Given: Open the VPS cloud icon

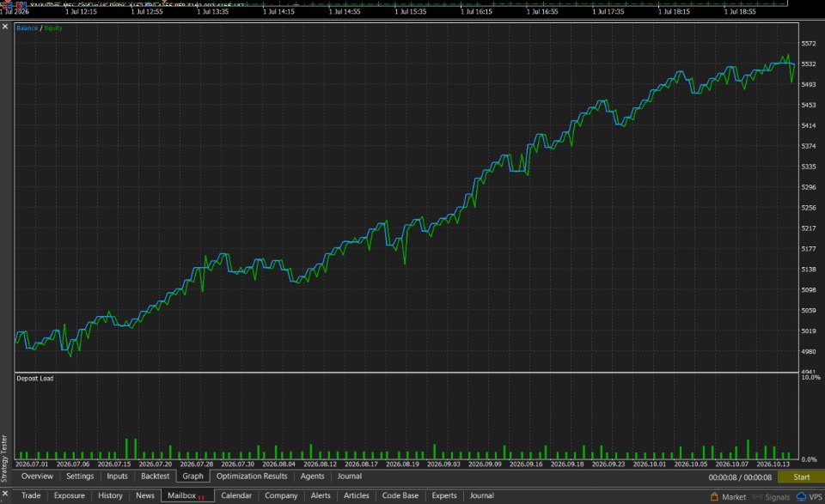Looking at the screenshot, I should click(x=801, y=496).
